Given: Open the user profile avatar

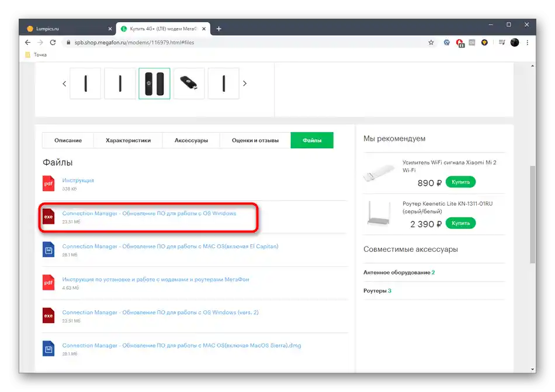Looking at the screenshot, I should point(515,43).
